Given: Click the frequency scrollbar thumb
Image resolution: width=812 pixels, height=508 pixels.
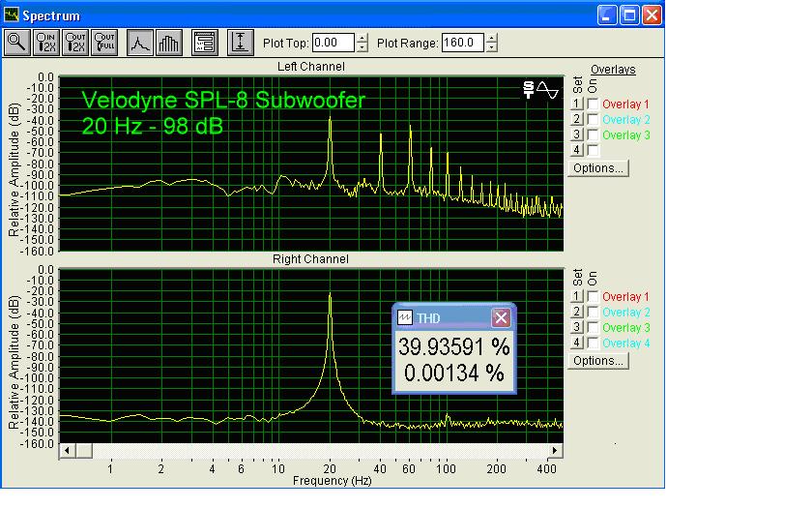Looking at the screenshot, I should coord(84,451).
